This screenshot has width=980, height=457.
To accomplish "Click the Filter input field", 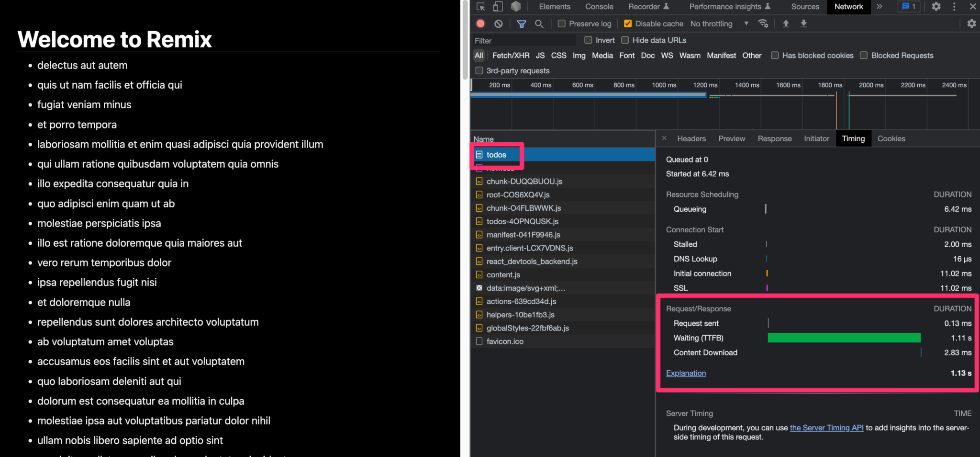I will (522, 40).
